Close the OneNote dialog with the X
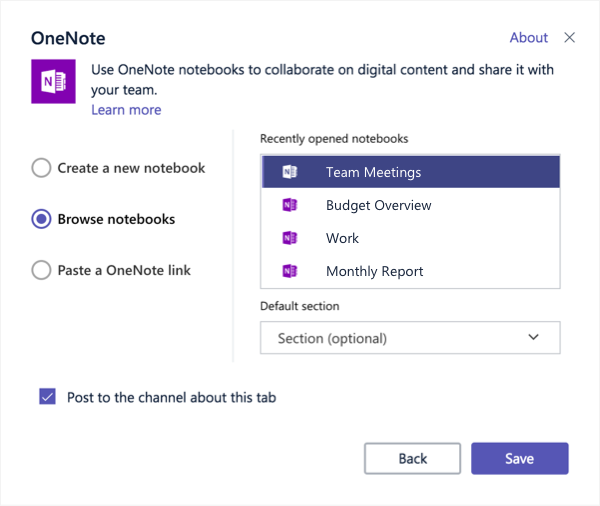The width and height of the screenshot is (600, 506). 569,38
